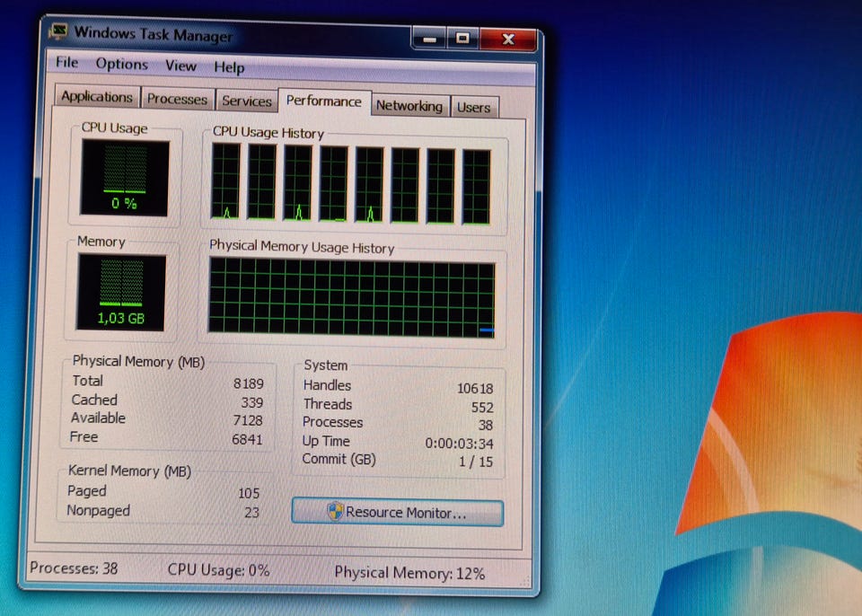Click the Commit (GB) value 1 / 15
The width and height of the screenshot is (862, 616).
476,462
